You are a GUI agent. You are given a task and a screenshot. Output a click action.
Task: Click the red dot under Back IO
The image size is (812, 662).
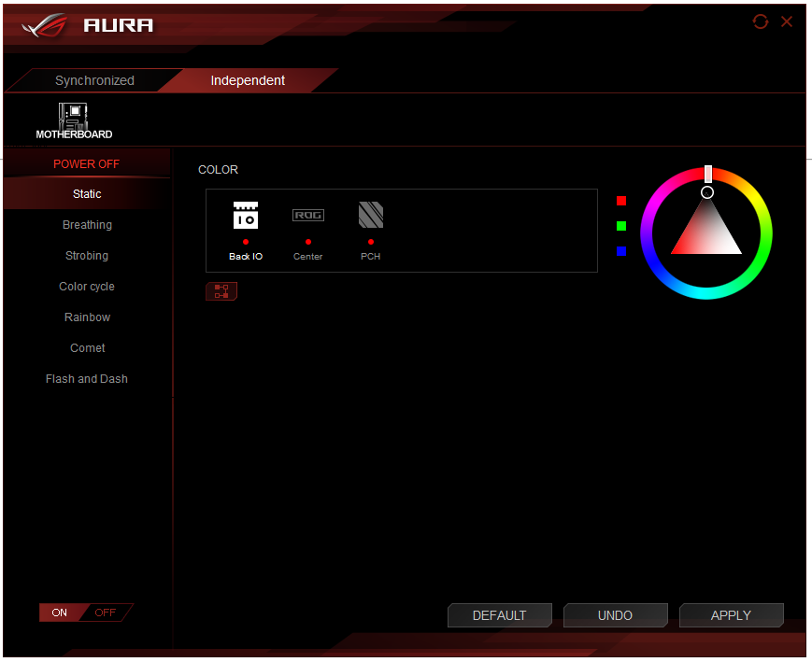pos(246,242)
